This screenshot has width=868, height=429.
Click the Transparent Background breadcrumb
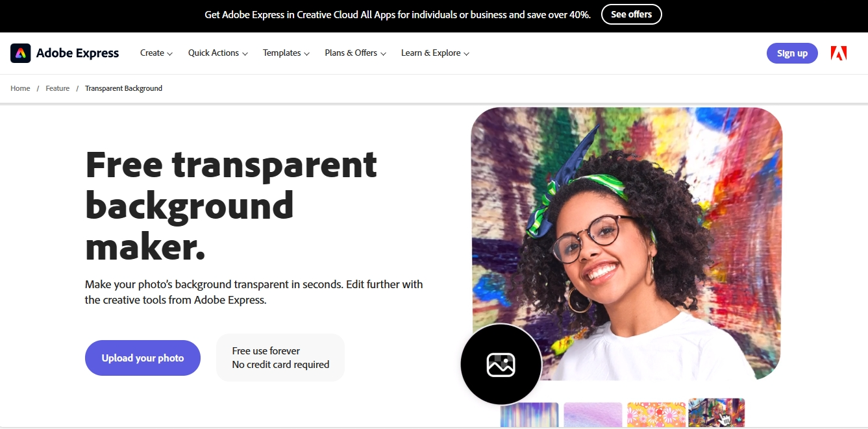tap(123, 88)
